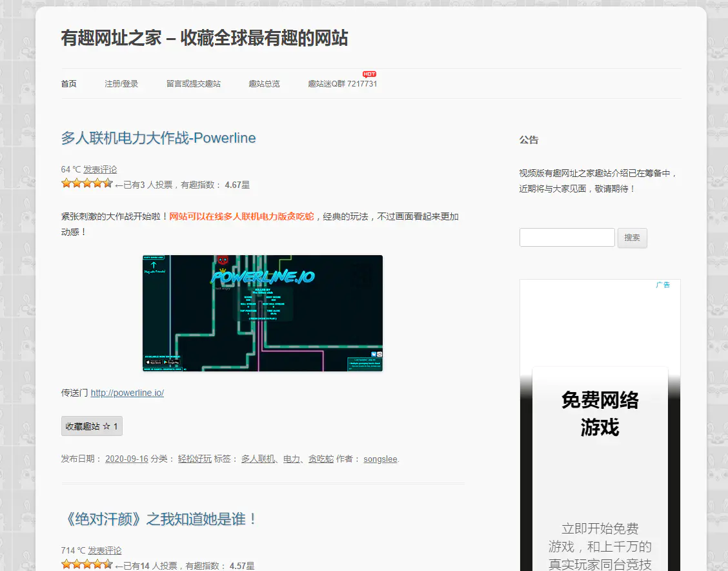Click 趣站迷Q群 7217731 menu item
The height and width of the screenshot is (571, 728).
[343, 83]
